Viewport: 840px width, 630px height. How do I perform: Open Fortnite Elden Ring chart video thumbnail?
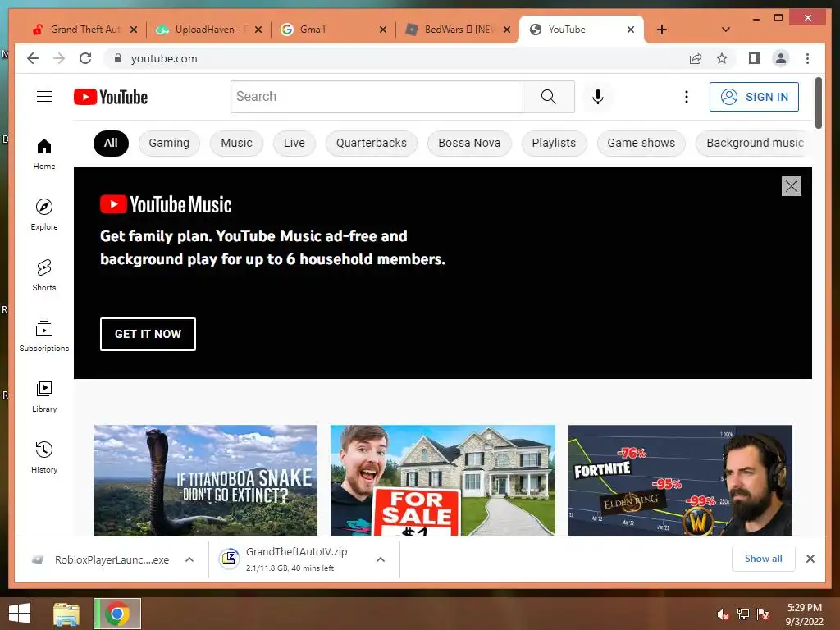point(680,480)
